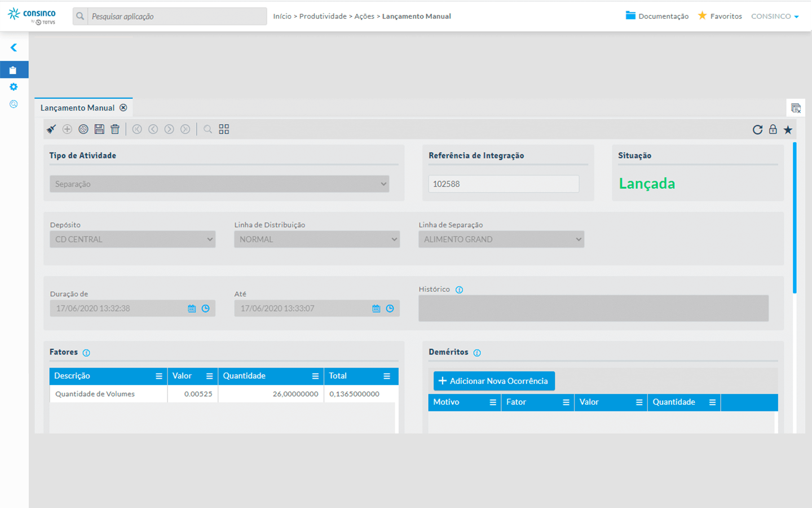Open the Depósito dropdown

pos(133,239)
